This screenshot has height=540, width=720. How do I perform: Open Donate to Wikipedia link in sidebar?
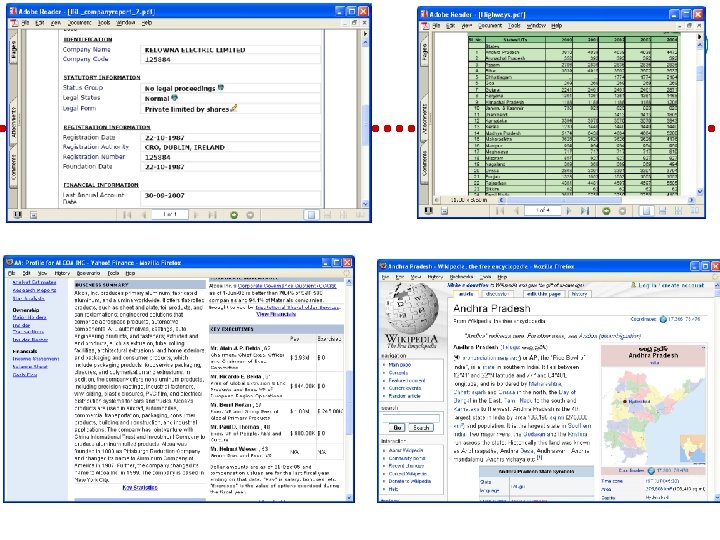410,481
